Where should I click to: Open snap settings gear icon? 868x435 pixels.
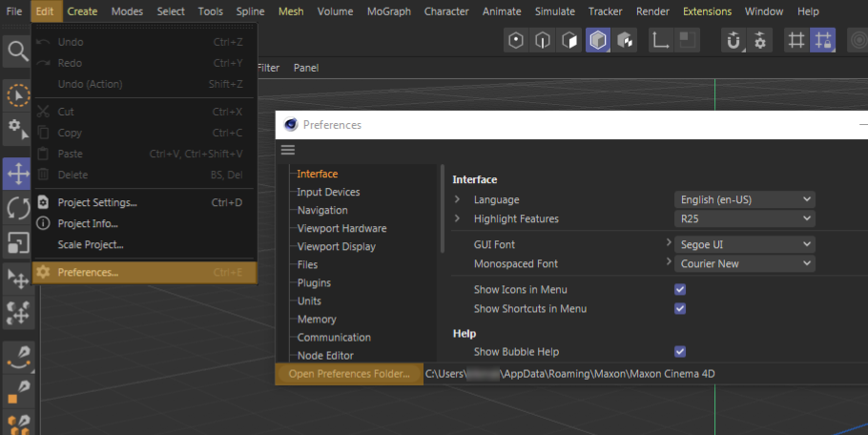coord(760,40)
